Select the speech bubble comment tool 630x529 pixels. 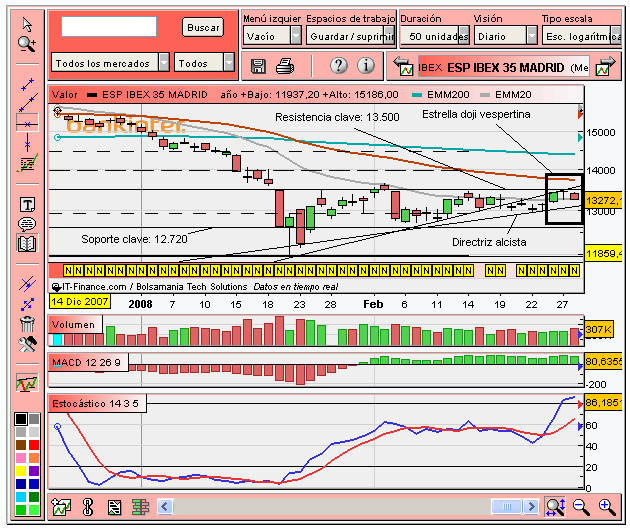pos(27,224)
